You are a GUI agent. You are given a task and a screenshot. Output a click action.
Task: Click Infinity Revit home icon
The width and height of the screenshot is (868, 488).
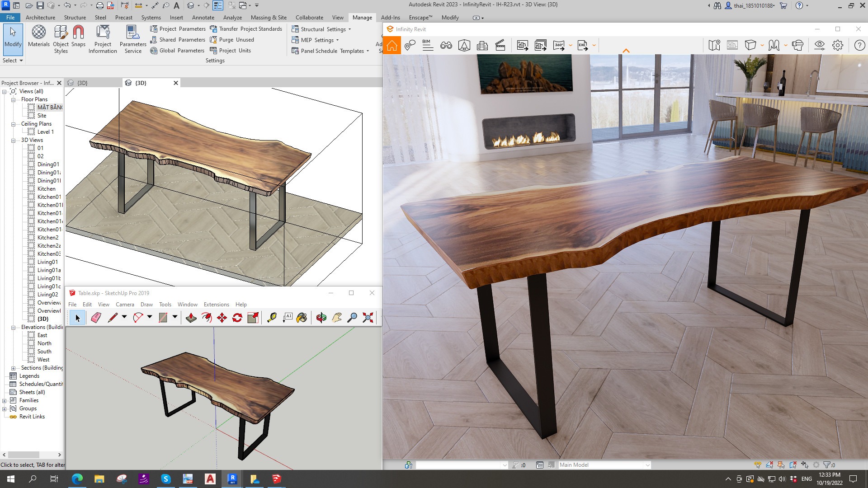(392, 46)
